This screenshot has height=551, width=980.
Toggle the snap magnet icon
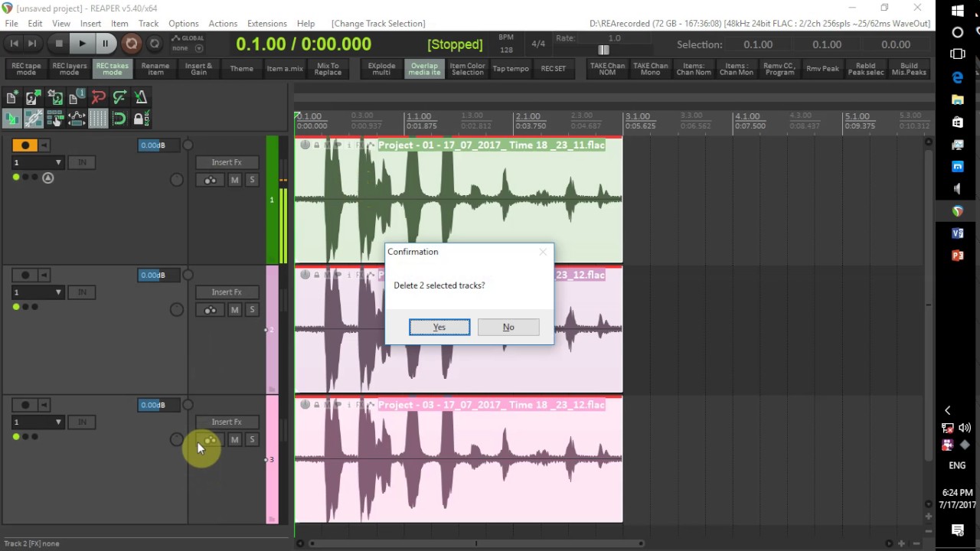pos(119,119)
